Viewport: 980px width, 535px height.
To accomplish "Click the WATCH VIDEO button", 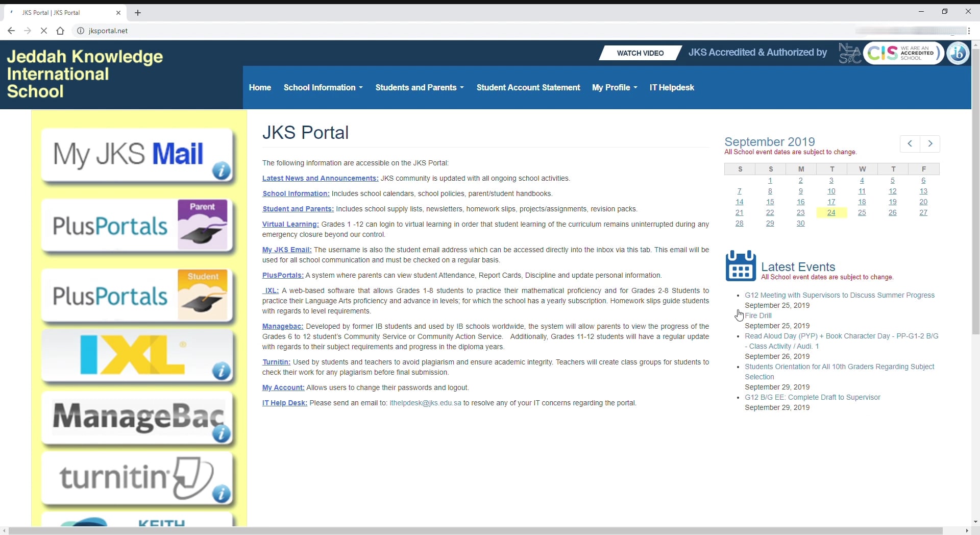I will tap(640, 53).
